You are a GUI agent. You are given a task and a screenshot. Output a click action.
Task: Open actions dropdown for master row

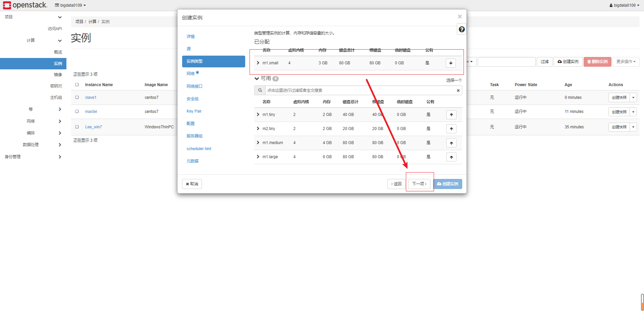click(x=633, y=112)
